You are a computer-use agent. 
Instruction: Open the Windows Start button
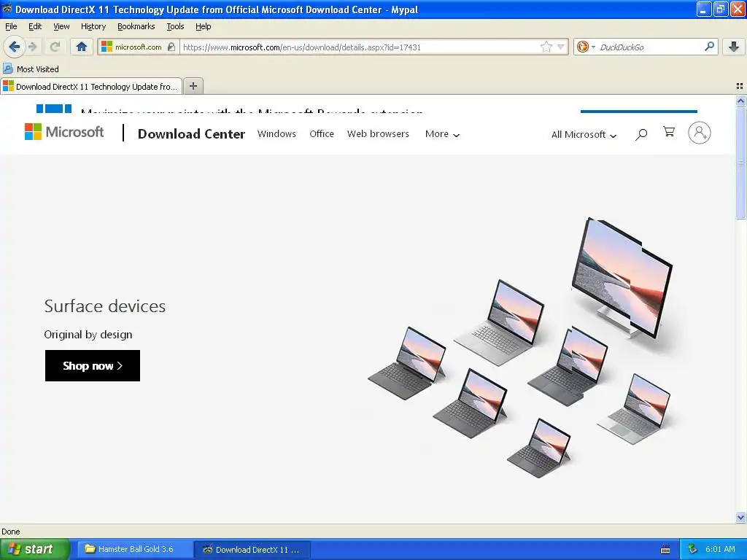[35, 549]
